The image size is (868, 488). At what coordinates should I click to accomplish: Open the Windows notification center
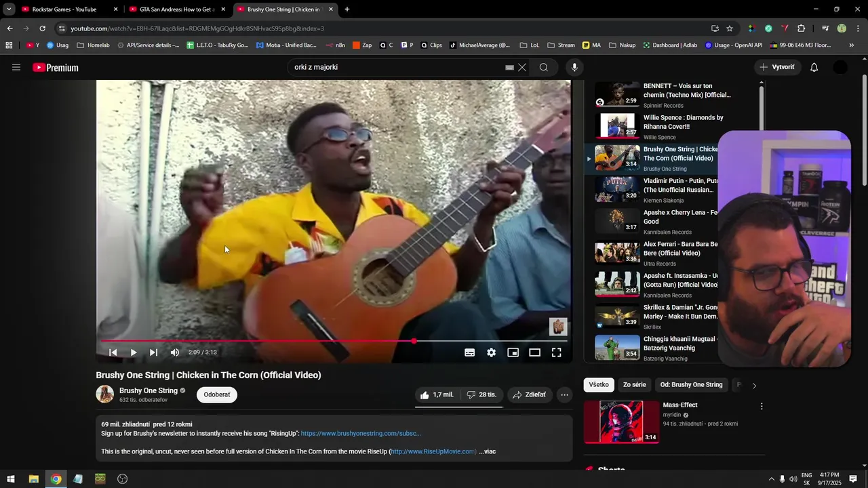(x=853, y=479)
